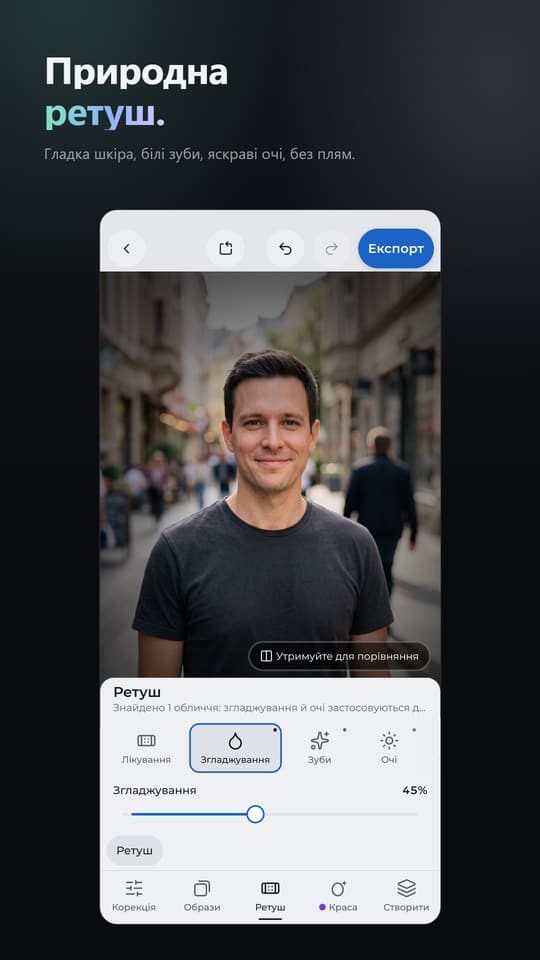Go to the Створити tab

[x=406, y=896]
